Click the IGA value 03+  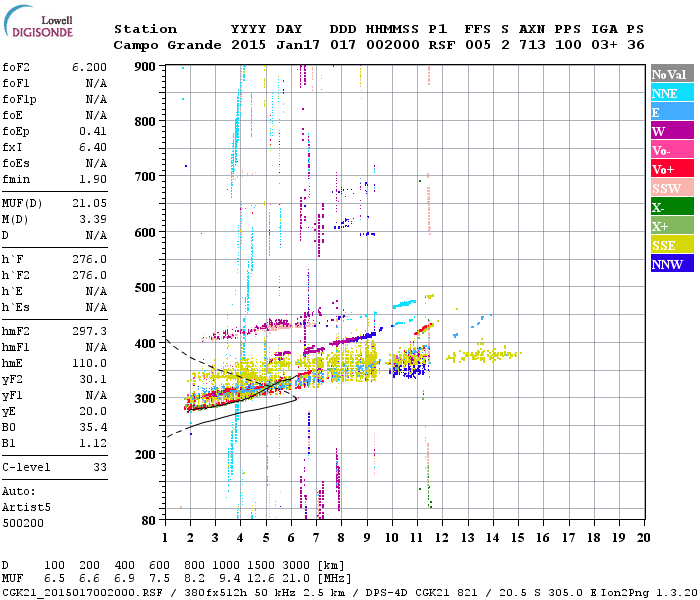(604, 45)
